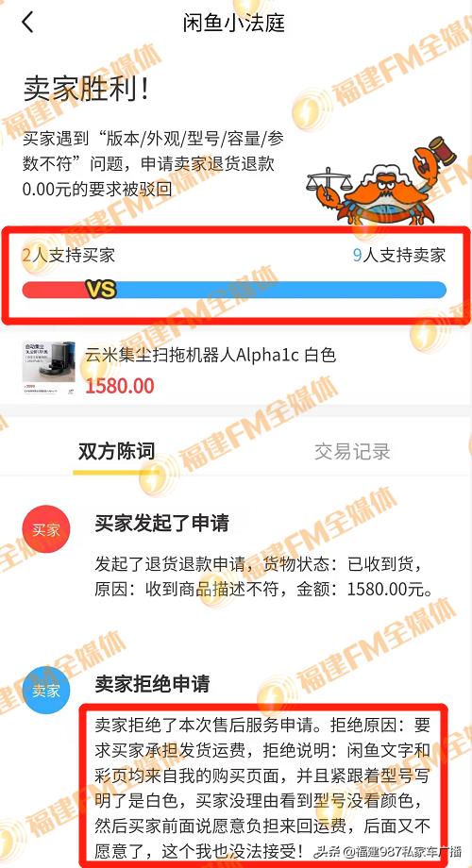Open 云米集尘扫拖机器人Alpha1c 白色 product link
The width and height of the screenshot is (472, 868).
(211, 355)
